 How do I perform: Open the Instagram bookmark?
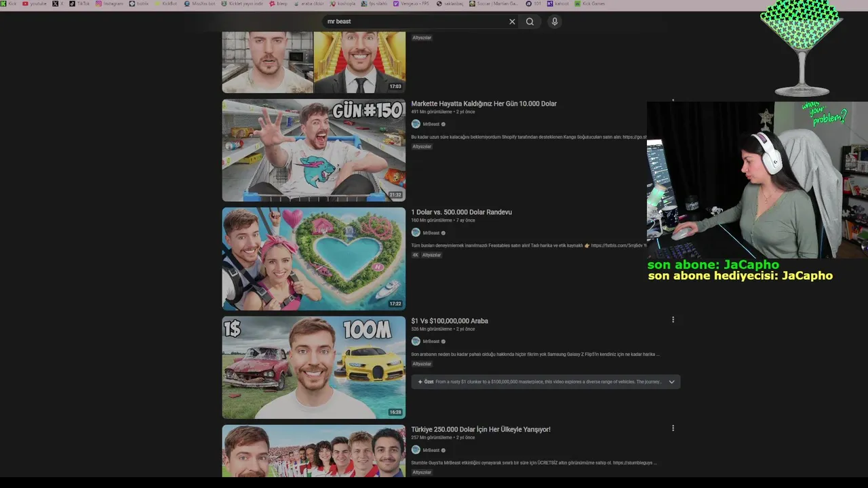pos(110,3)
